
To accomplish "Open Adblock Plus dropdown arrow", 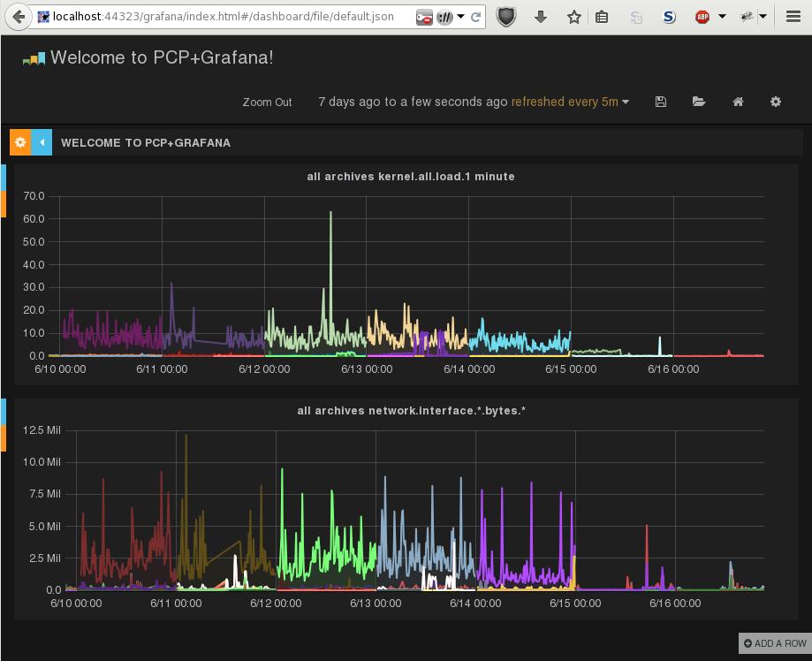I will pyautogui.click(x=722, y=17).
